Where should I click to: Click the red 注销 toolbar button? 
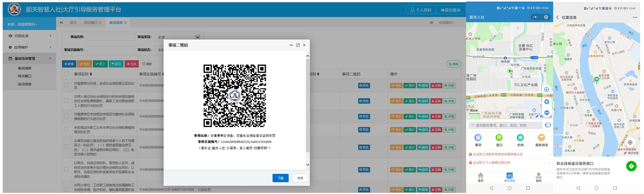pyautogui.click(x=132, y=64)
